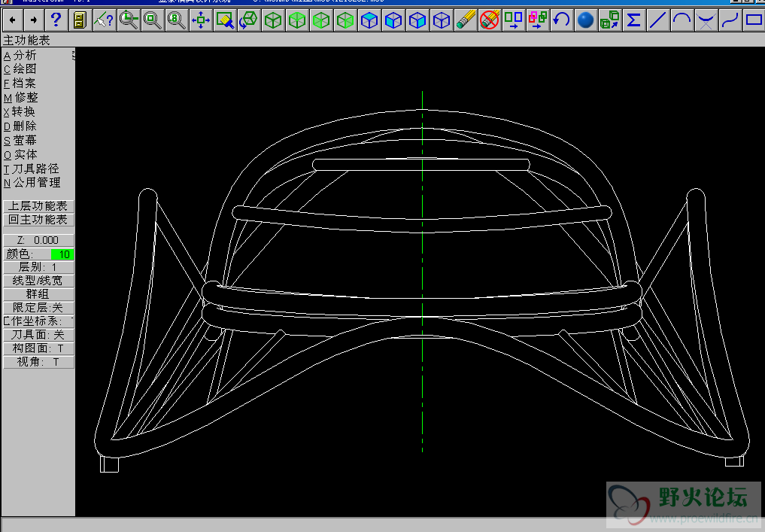
Task: Set view using green cube with front face highlighted
Action: click(x=321, y=20)
